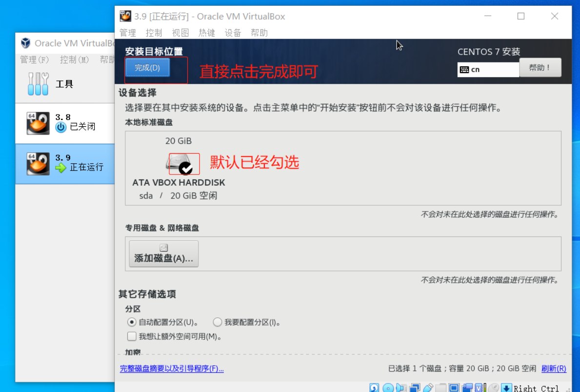Open 控制(M) menu in VirtualBox Manager
Viewport: 580px width, 392px height.
pyautogui.click(x=74, y=59)
